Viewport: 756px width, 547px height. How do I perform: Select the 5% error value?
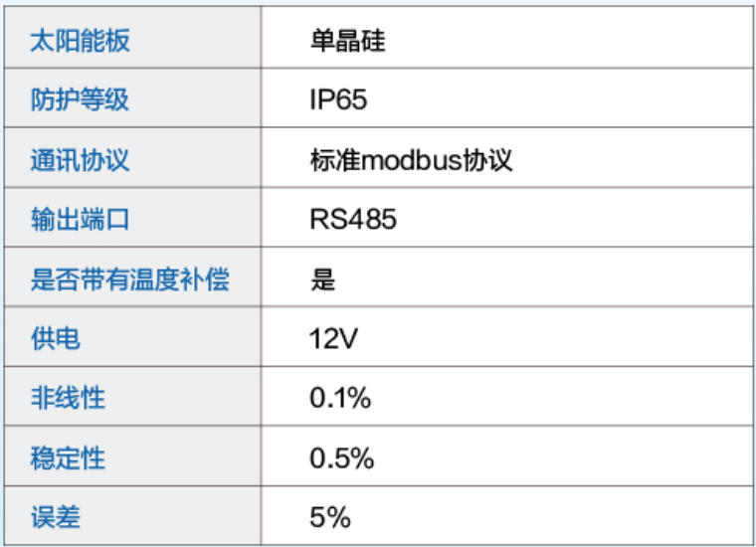point(330,518)
